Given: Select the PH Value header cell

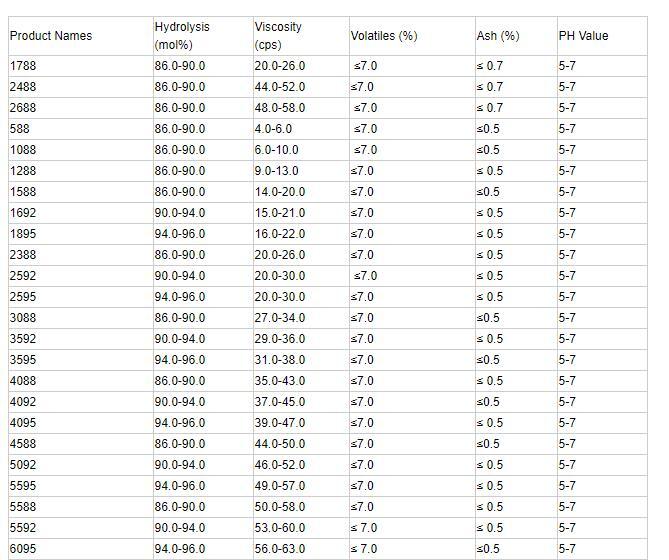Looking at the screenshot, I should coord(583,36).
